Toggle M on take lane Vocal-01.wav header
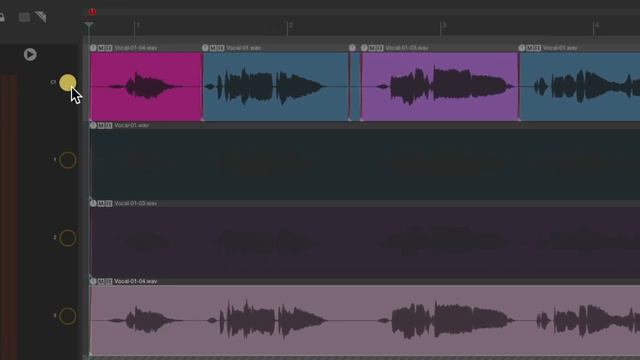 [101, 125]
